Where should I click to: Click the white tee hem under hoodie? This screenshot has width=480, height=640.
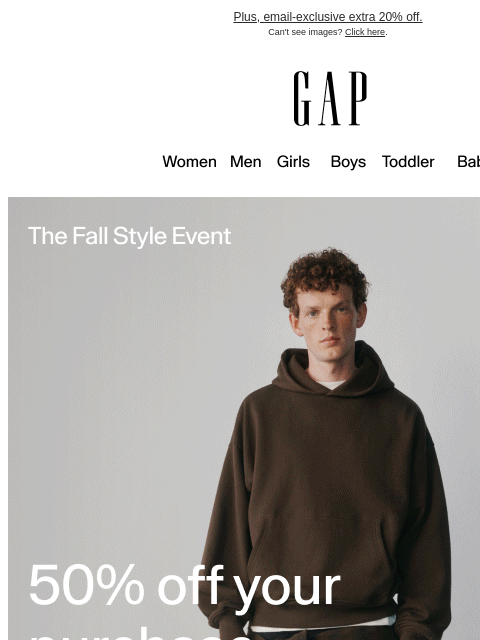pos(322,624)
